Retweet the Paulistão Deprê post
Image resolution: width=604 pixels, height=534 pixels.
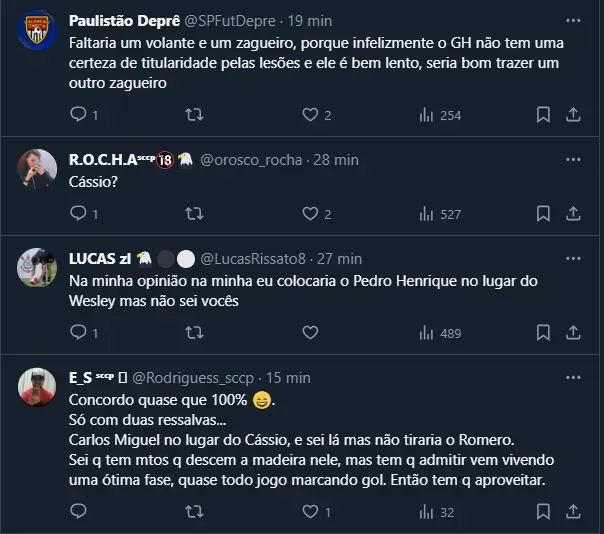coord(195,115)
